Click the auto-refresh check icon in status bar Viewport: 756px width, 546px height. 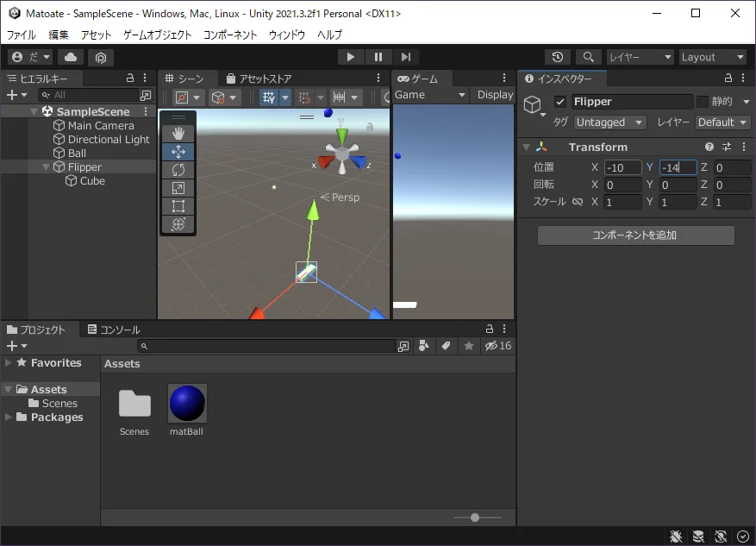coord(743,536)
